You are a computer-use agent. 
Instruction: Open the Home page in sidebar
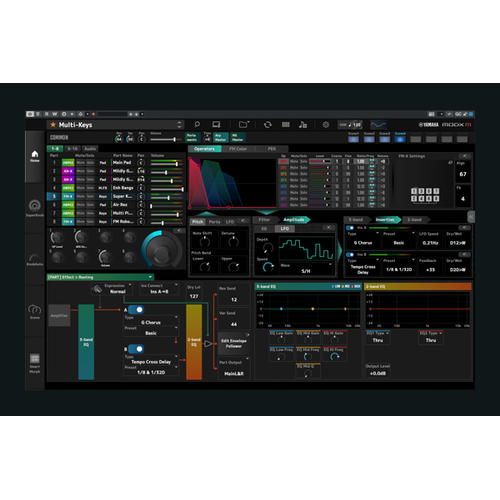click(35, 156)
